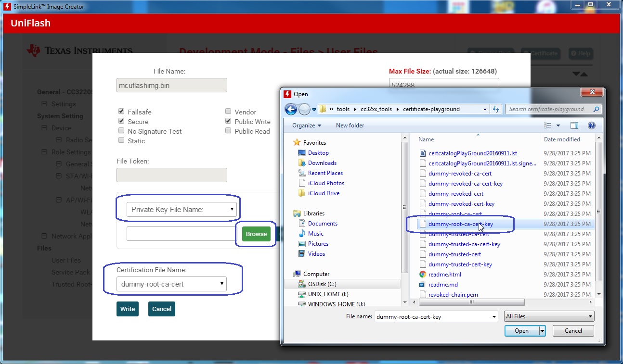
Task: Uncheck the Secure checkbox
Action: tap(121, 121)
